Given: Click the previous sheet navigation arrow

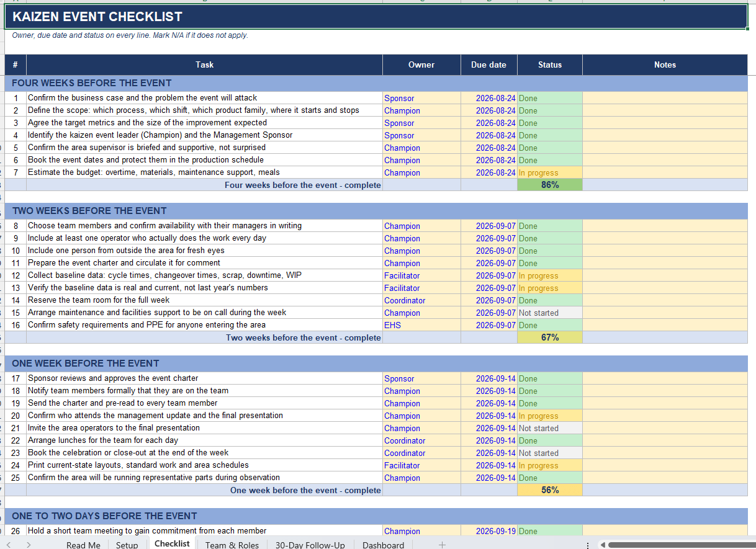Looking at the screenshot, I should [x=9, y=545].
